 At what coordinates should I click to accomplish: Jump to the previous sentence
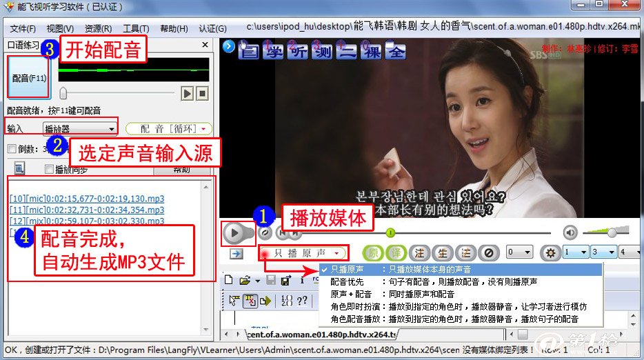coord(282,233)
